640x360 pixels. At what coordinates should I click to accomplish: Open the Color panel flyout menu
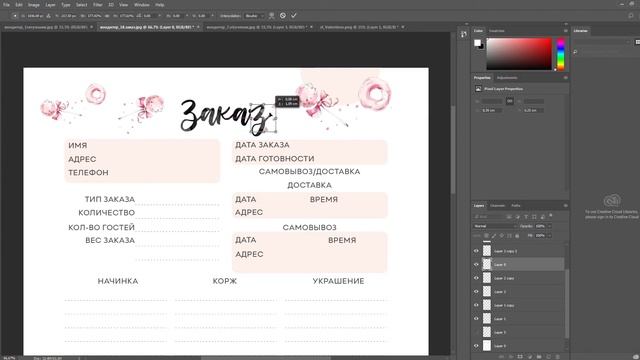(566, 31)
